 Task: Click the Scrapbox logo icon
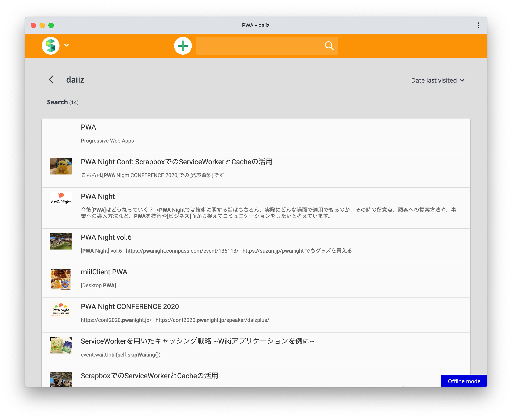(x=51, y=46)
